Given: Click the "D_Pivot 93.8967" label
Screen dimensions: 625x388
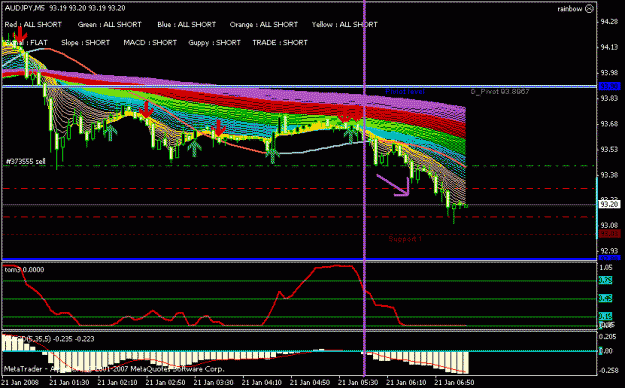Looking at the screenshot, I should [500, 92].
